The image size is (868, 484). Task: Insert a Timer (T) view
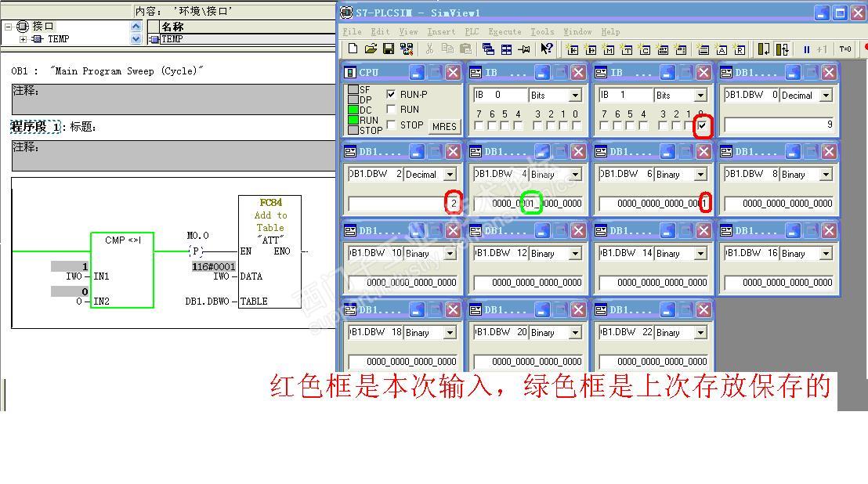point(627,50)
